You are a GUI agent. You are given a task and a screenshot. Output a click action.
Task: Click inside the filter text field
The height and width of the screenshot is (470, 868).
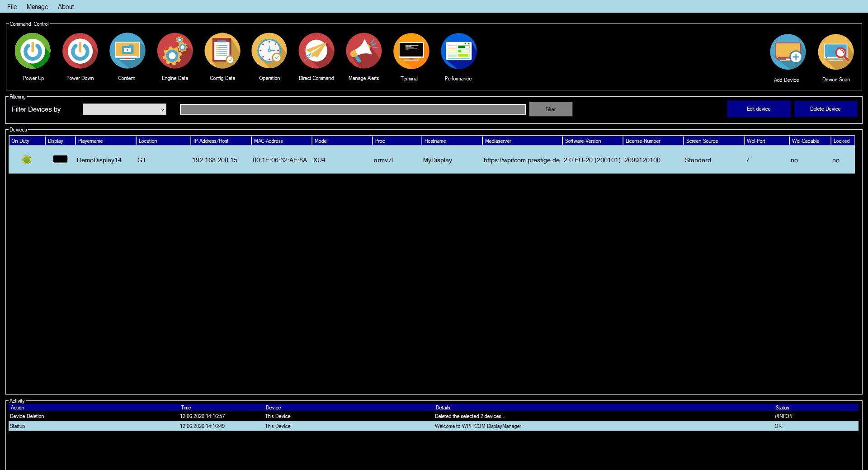(353, 109)
